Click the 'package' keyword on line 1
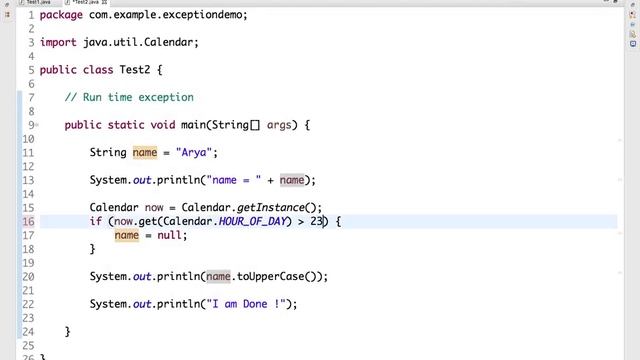Viewport: 640px width, 360px height. coord(61,15)
